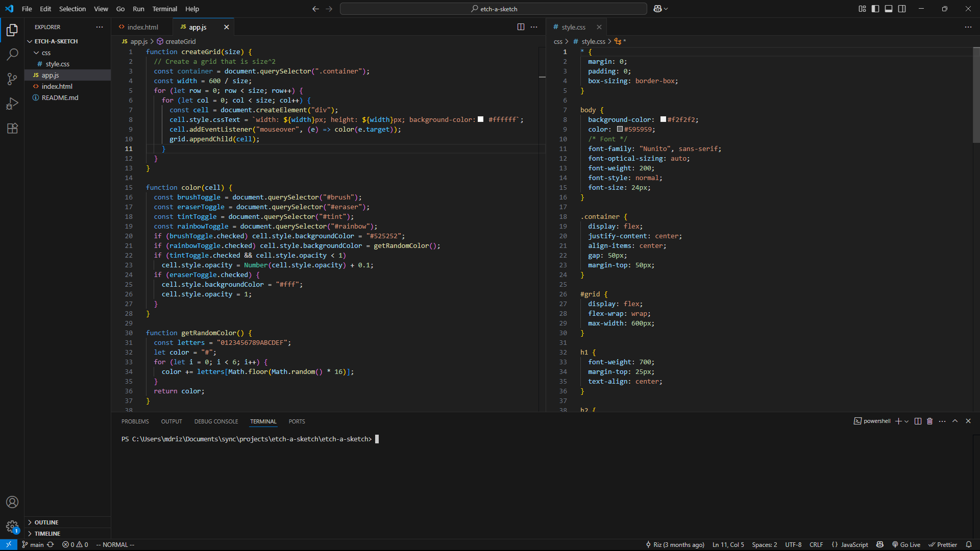
Task: Split the app.js editor right
Action: [521, 27]
